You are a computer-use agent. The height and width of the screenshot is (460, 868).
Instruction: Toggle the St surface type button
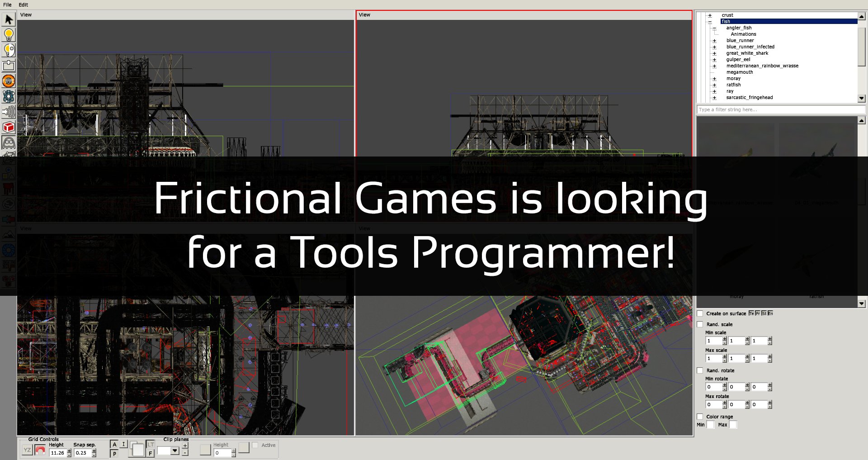(764, 313)
